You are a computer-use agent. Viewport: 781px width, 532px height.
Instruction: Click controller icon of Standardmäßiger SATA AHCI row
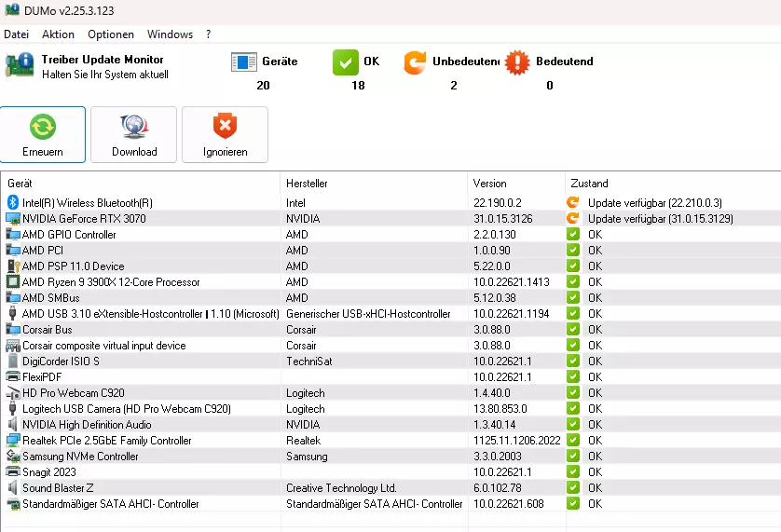tap(13, 504)
